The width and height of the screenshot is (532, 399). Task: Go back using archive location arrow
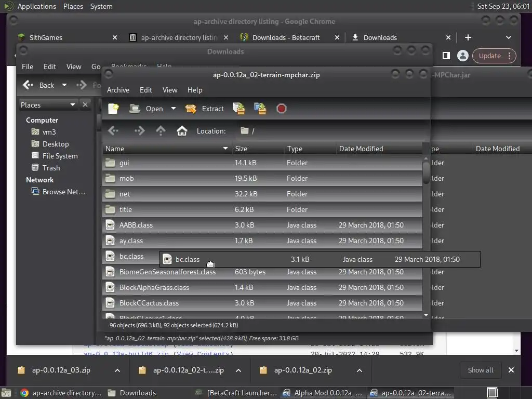pyautogui.click(x=113, y=130)
